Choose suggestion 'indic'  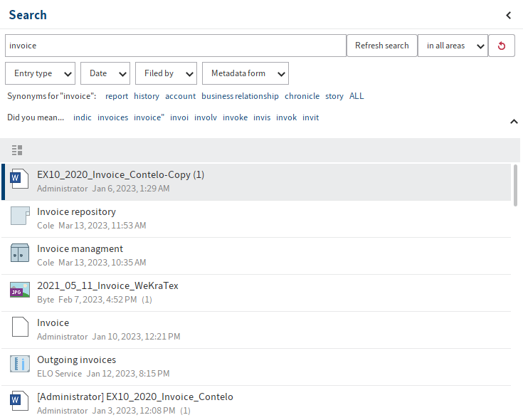pos(83,117)
